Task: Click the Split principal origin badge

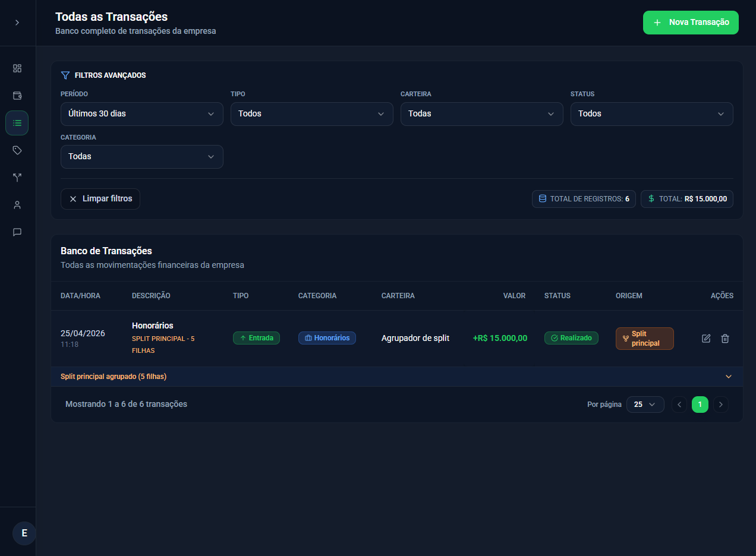Action: tap(645, 339)
